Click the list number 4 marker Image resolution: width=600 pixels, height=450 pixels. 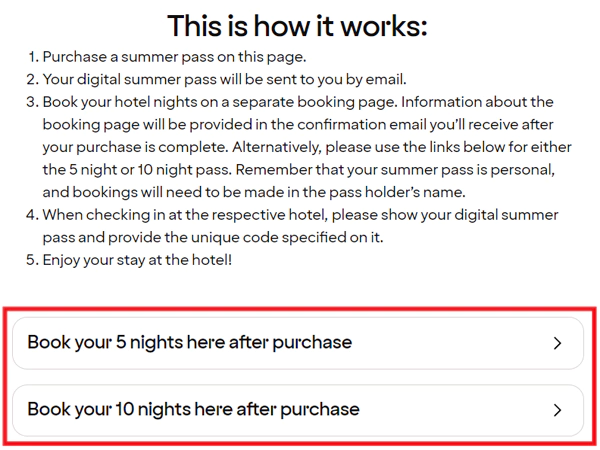tap(31, 215)
